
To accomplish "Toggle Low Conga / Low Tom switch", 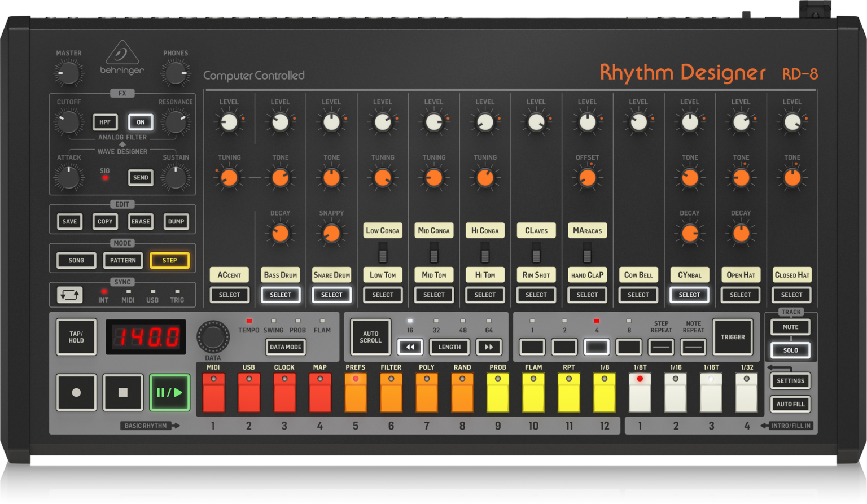I will [383, 252].
